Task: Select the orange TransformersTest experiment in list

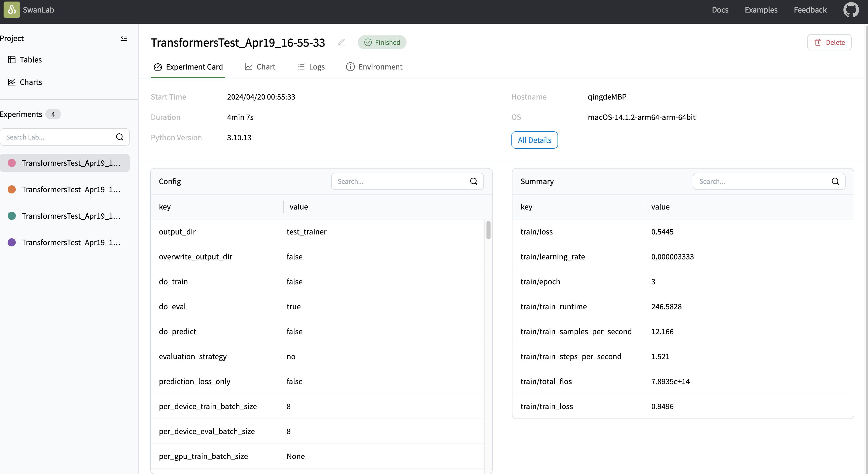Action: pyautogui.click(x=65, y=190)
